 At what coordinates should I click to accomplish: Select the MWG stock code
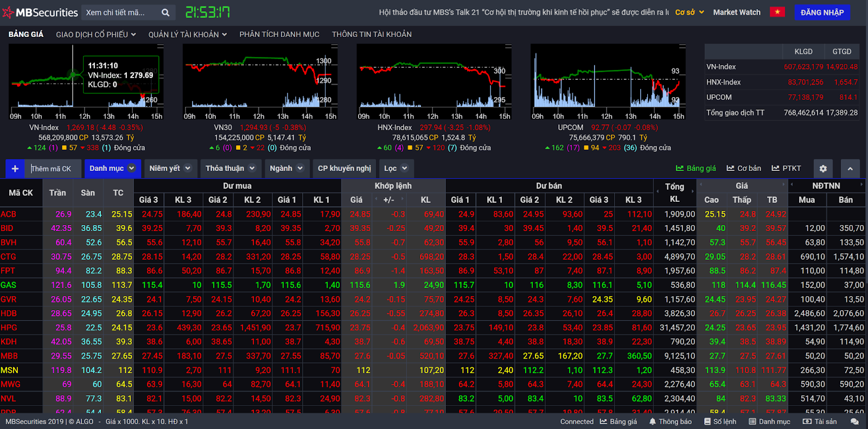tap(10, 384)
